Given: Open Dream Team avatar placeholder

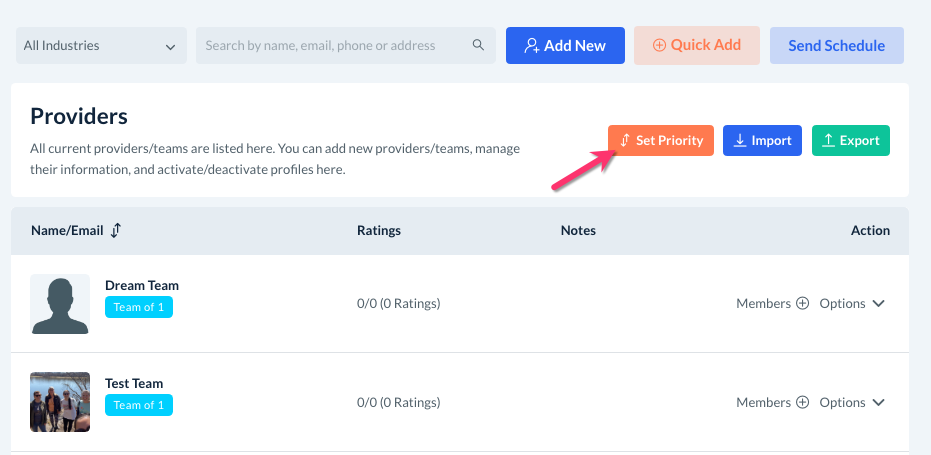Looking at the screenshot, I should tap(60, 304).
